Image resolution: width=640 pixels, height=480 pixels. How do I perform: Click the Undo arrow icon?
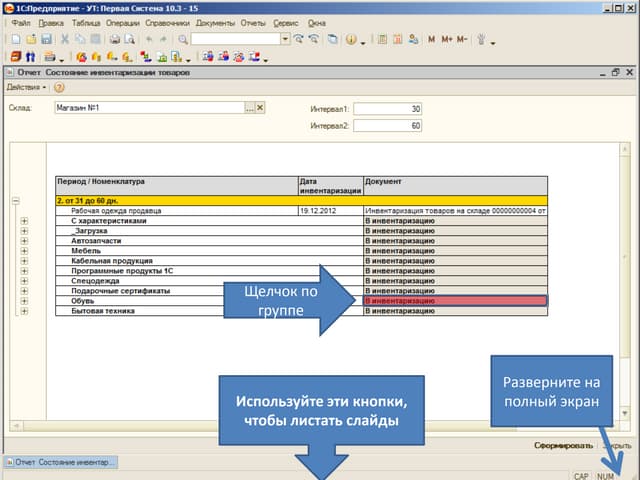click(x=149, y=39)
